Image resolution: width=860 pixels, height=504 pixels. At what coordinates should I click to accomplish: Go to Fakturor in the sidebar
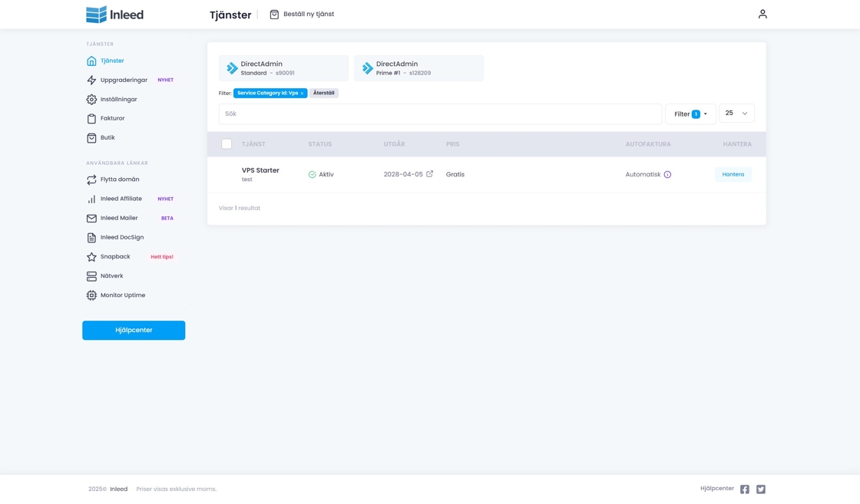click(112, 118)
